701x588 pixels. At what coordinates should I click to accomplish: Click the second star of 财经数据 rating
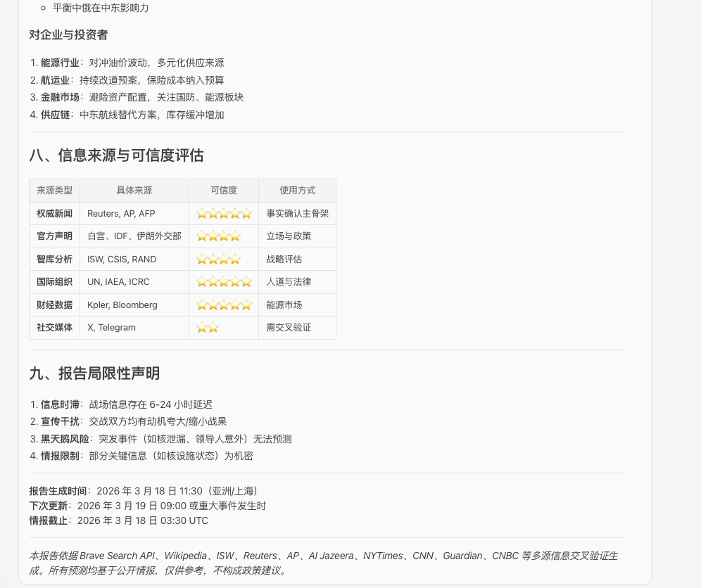tap(213, 305)
